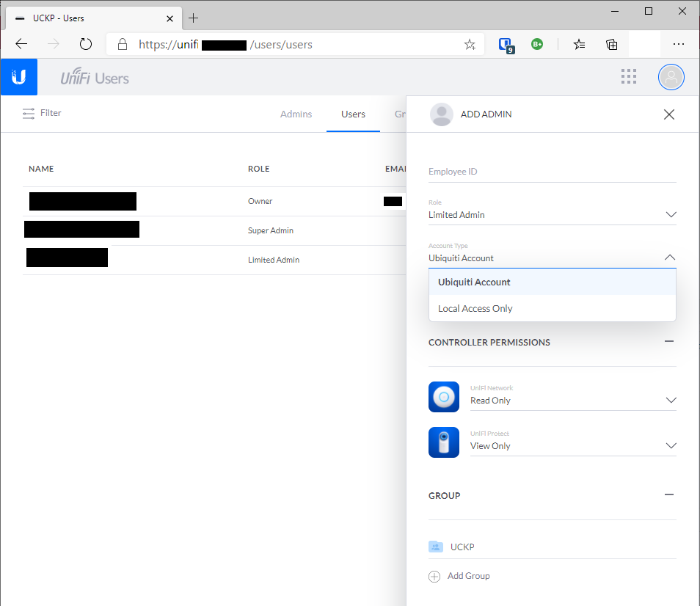Select the Super Admin user row

click(x=214, y=230)
